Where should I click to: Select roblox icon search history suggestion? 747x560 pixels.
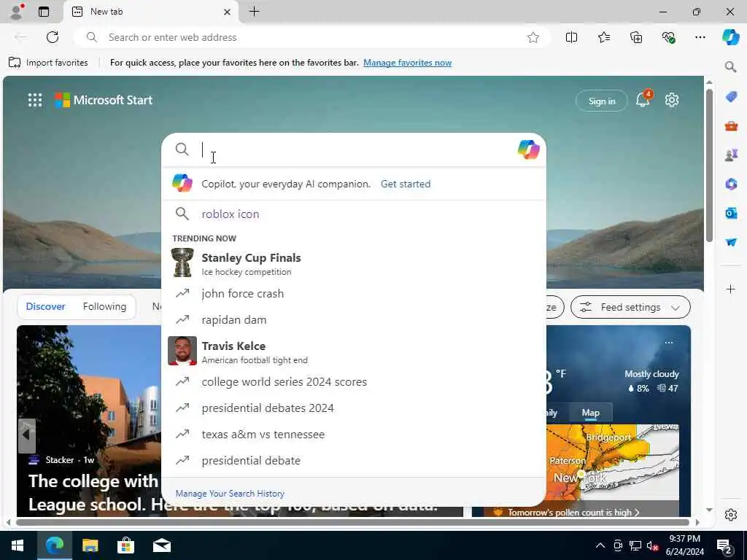click(354, 214)
